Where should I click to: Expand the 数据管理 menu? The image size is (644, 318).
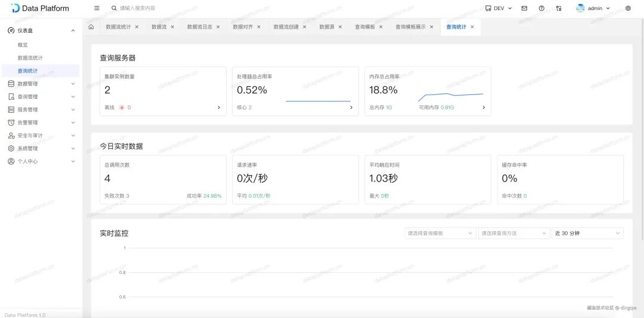tap(41, 84)
